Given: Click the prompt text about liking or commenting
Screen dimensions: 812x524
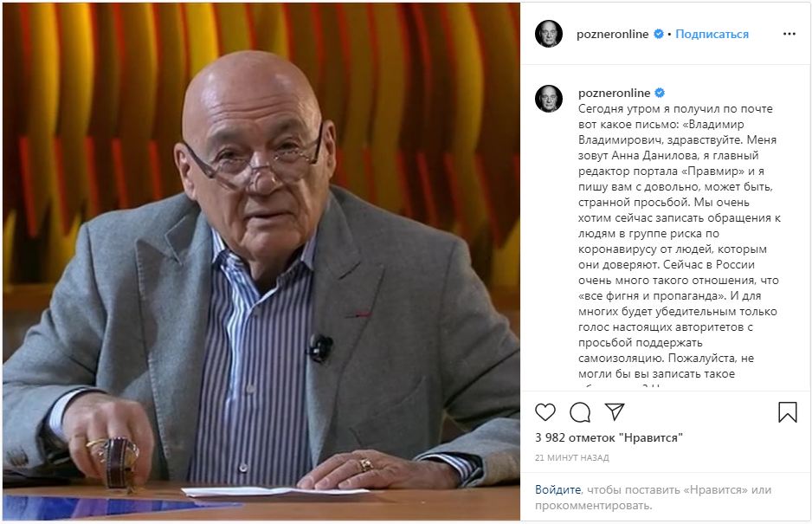Looking at the screenshot, I should [x=653, y=497].
